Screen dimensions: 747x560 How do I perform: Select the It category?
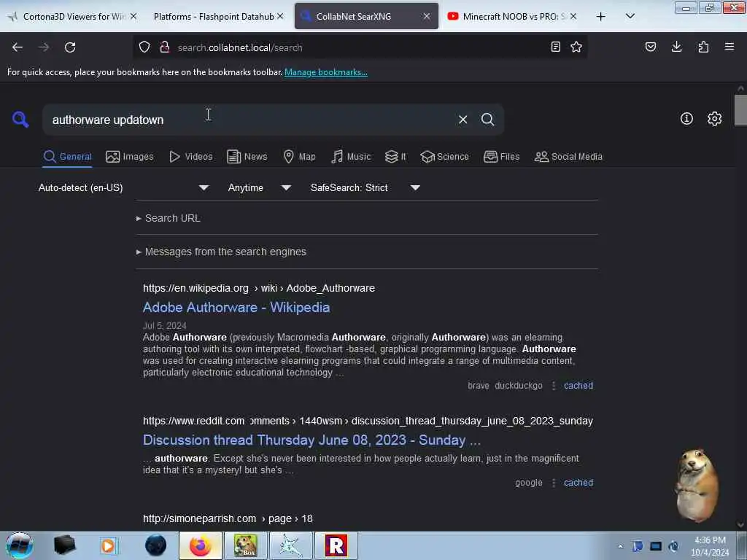point(395,157)
